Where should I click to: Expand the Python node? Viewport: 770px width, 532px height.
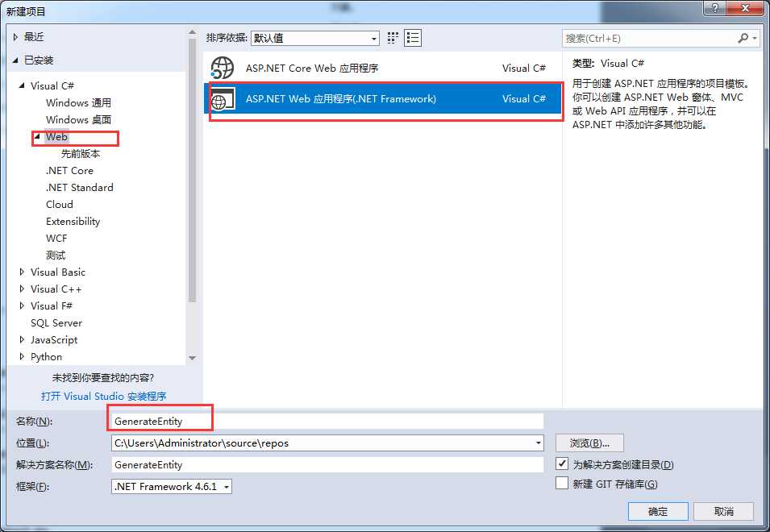[x=22, y=357]
